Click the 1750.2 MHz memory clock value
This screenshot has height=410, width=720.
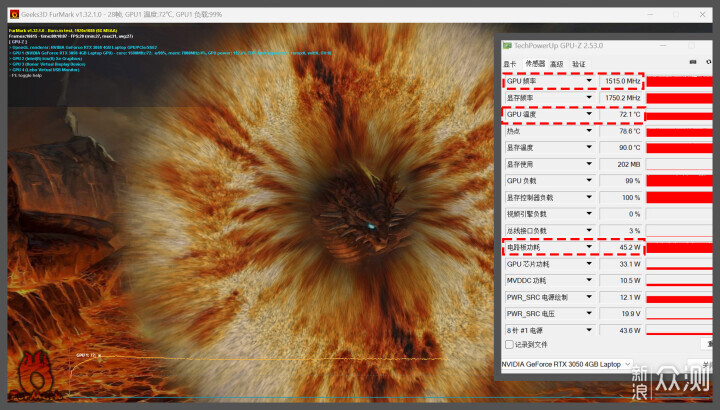point(621,98)
